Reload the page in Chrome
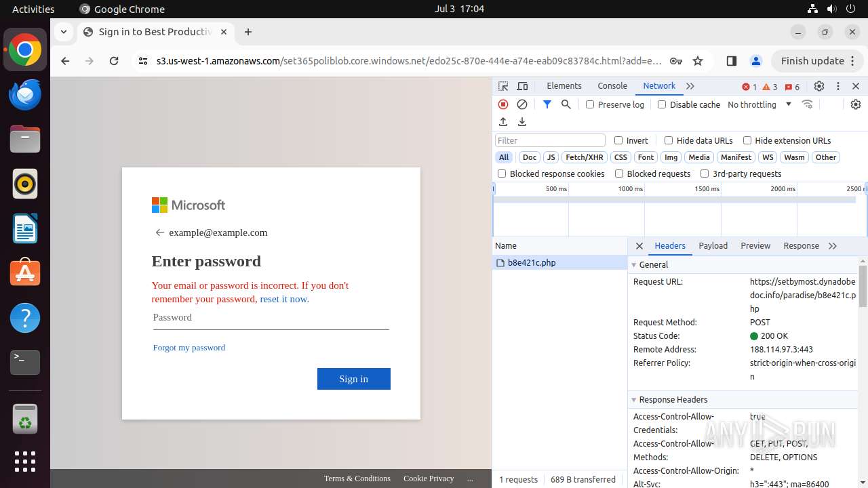The height and width of the screenshot is (488, 868). pyautogui.click(x=114, y=61)
